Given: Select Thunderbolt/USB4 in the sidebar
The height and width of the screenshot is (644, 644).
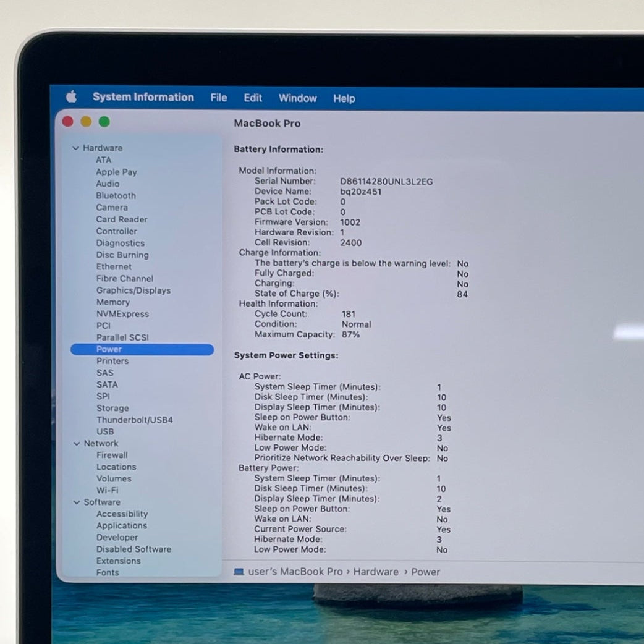Looking at the screenshot, I should (135, 420).
